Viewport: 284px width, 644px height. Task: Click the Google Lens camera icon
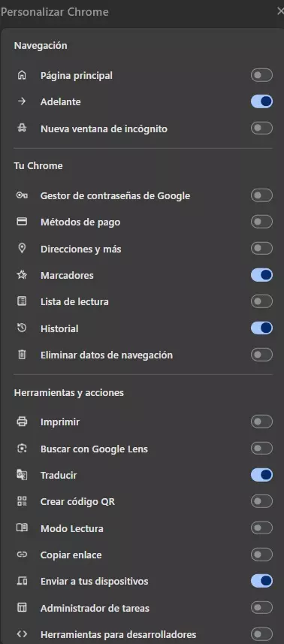pos(22,449)
